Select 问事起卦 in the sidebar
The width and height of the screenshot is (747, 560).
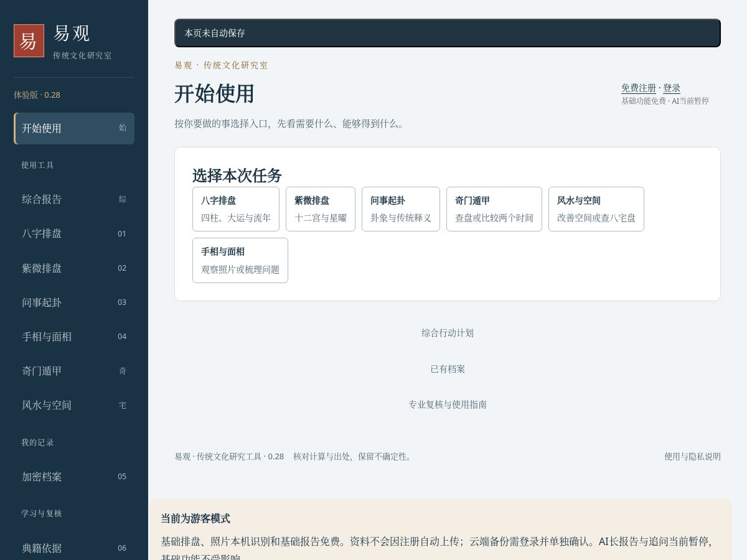pyautogui.click(x=74, y=302)
